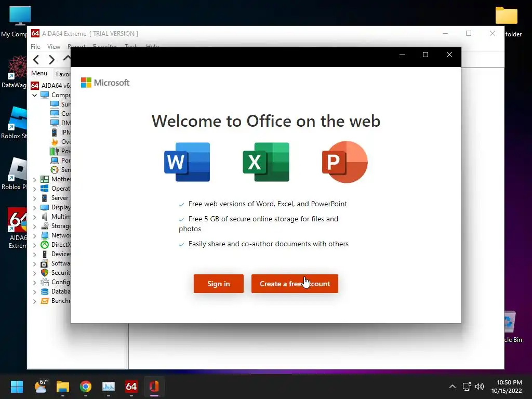Open the performance monitor taskbar icon
The height and width of the screenshot is (399, 532).
[109, 387]
